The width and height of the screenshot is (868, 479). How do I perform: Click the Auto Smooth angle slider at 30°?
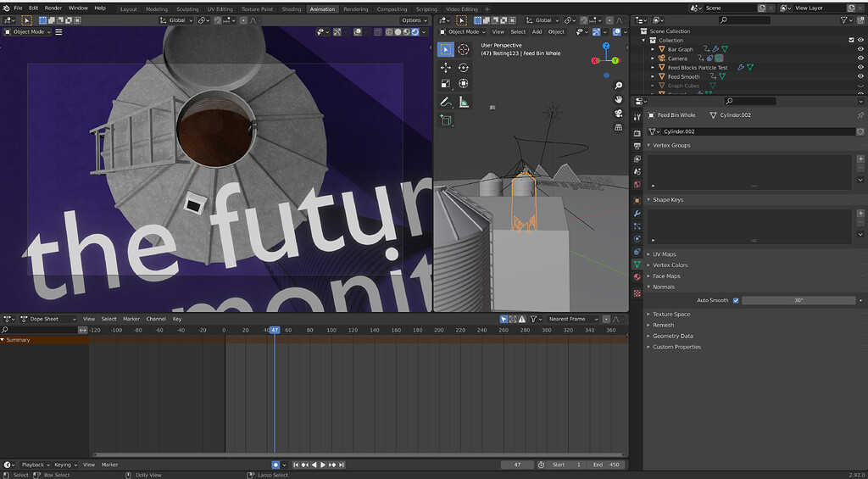pyautogui.click(x=798, y=300)
